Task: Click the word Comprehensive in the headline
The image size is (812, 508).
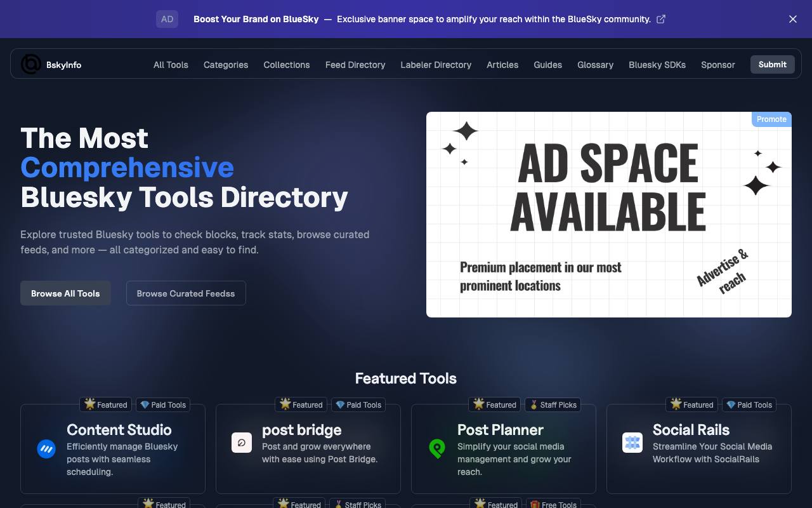Action: [128, 168]
